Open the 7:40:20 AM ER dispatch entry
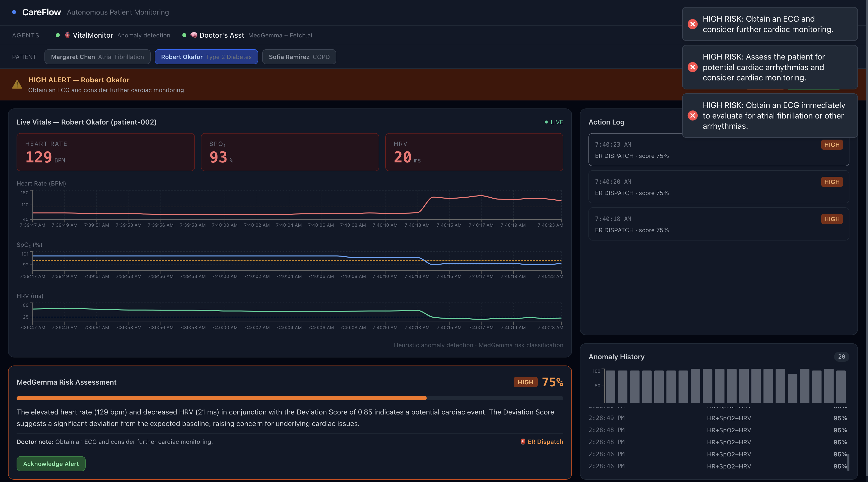 pos(718,187)
